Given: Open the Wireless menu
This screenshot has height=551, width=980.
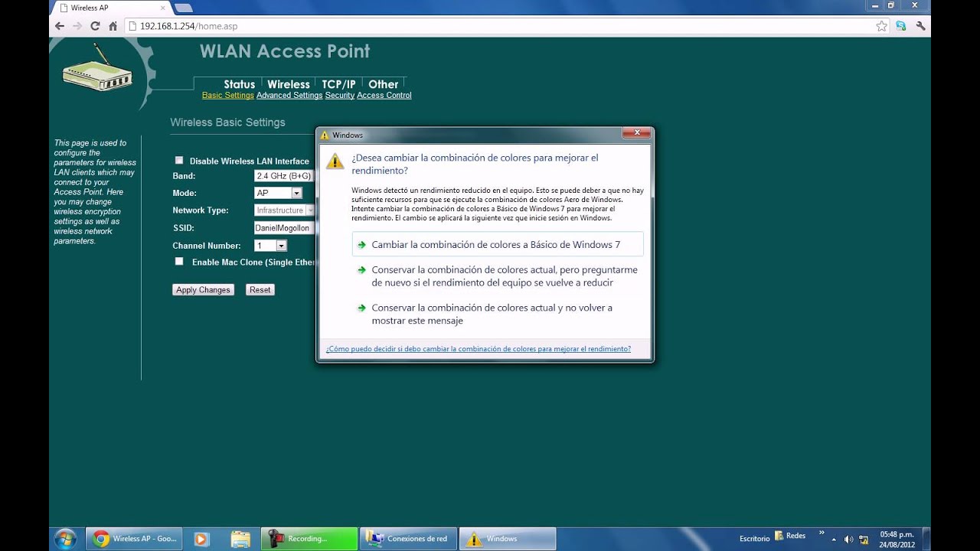Looking at the screenshot, I should (x=288, y=84).
